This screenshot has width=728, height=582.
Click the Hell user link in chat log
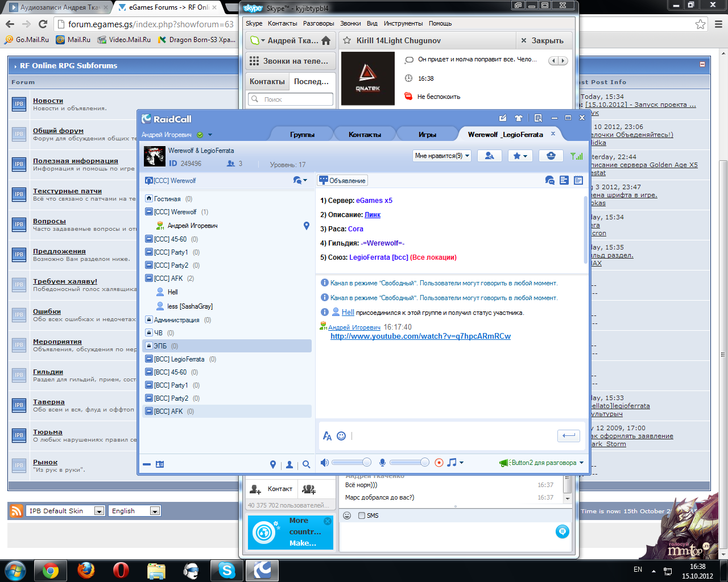point(348,313)
